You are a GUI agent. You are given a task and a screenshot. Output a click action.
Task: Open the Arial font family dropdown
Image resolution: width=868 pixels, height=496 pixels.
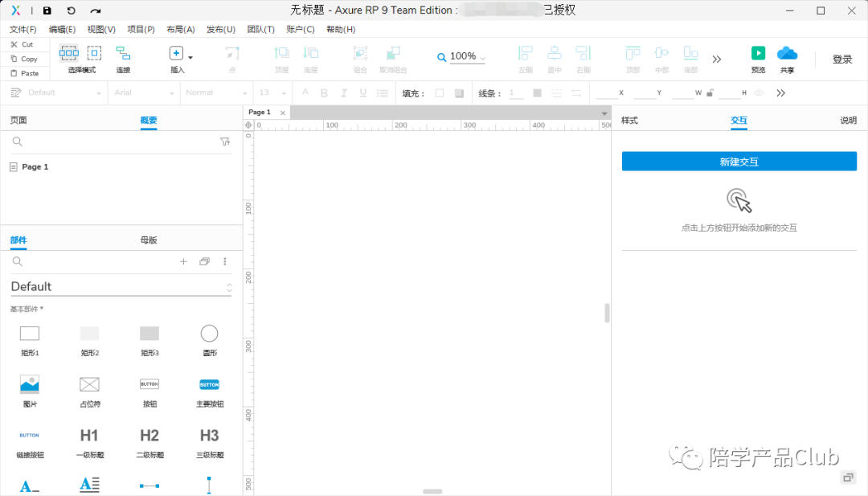143,92
